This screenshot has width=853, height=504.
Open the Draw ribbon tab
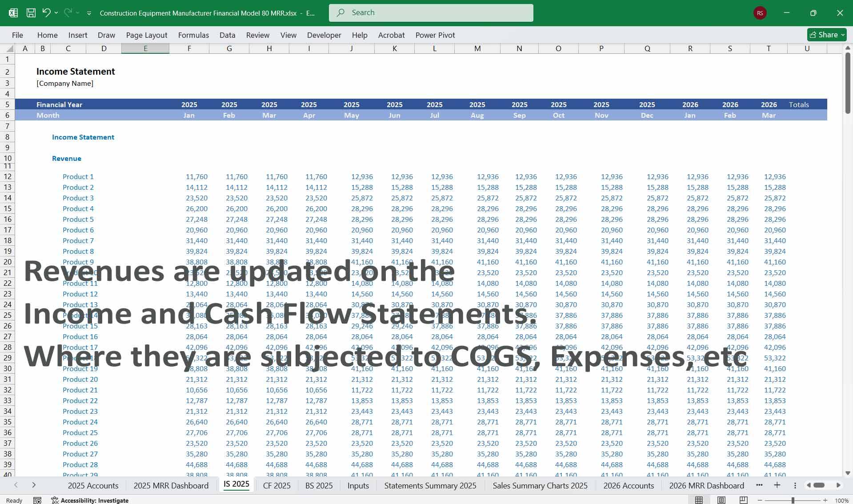(106, 35)
